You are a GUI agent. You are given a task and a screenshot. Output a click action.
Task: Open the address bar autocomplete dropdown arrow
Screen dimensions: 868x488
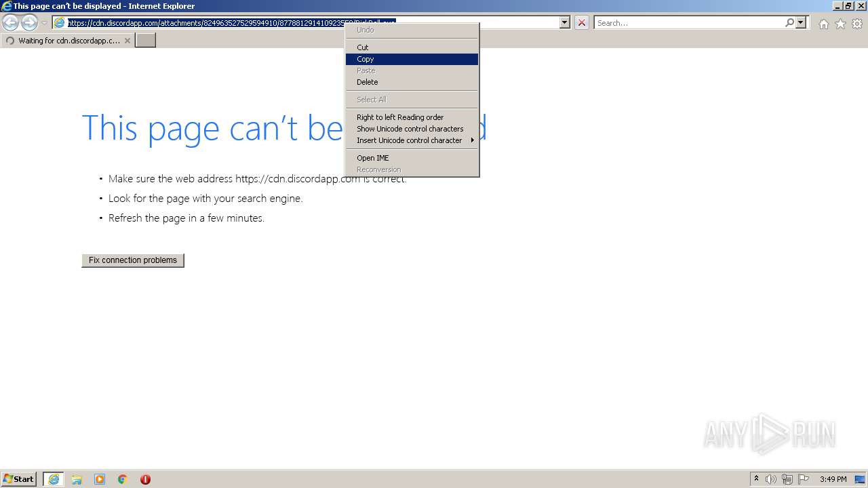(565, 22)
